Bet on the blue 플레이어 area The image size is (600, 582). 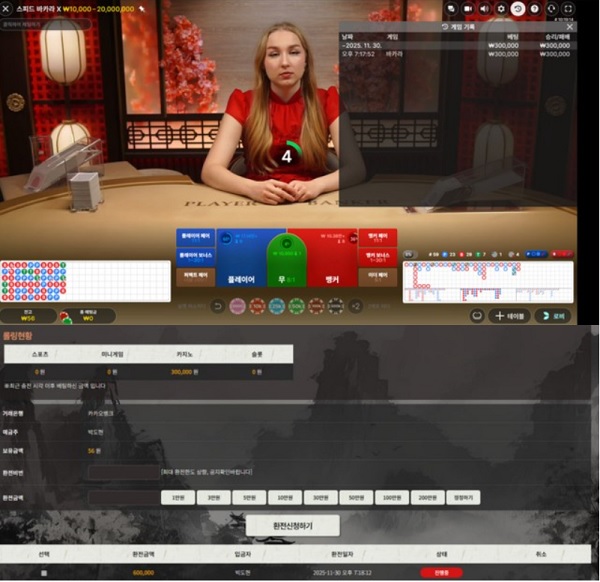click(241, 258)
